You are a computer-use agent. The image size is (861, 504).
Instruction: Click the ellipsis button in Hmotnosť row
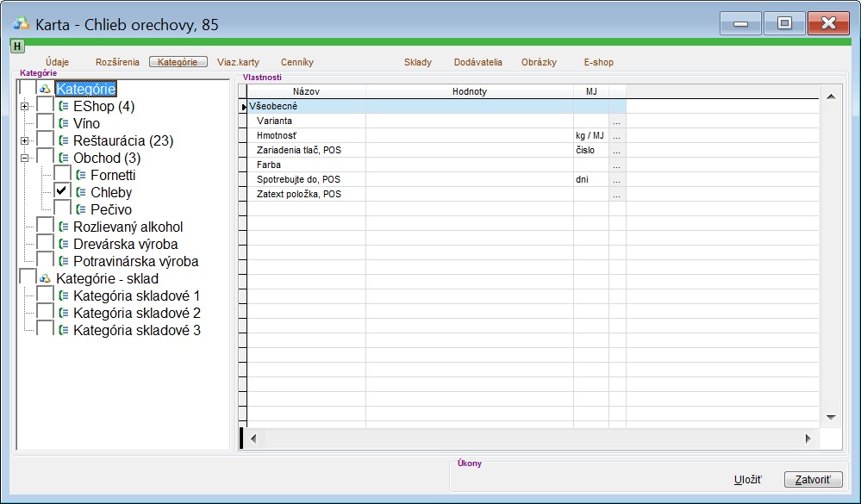617,136
